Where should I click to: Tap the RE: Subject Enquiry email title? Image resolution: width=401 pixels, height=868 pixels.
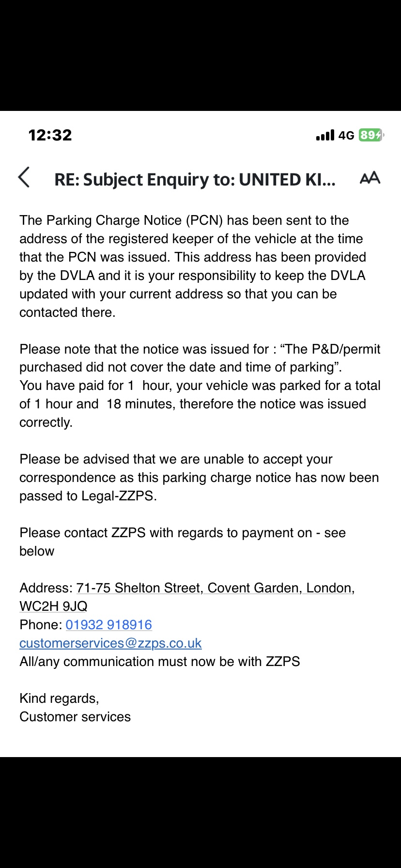click(195, 180)
